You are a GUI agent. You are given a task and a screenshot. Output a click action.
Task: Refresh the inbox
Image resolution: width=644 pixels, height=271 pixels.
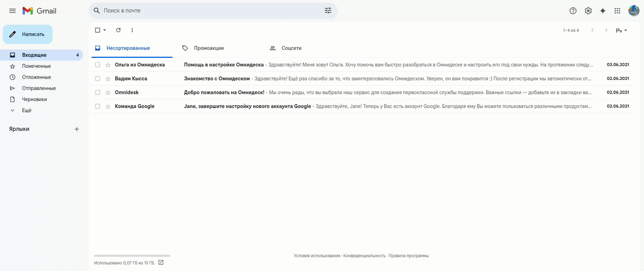(118, 30)
